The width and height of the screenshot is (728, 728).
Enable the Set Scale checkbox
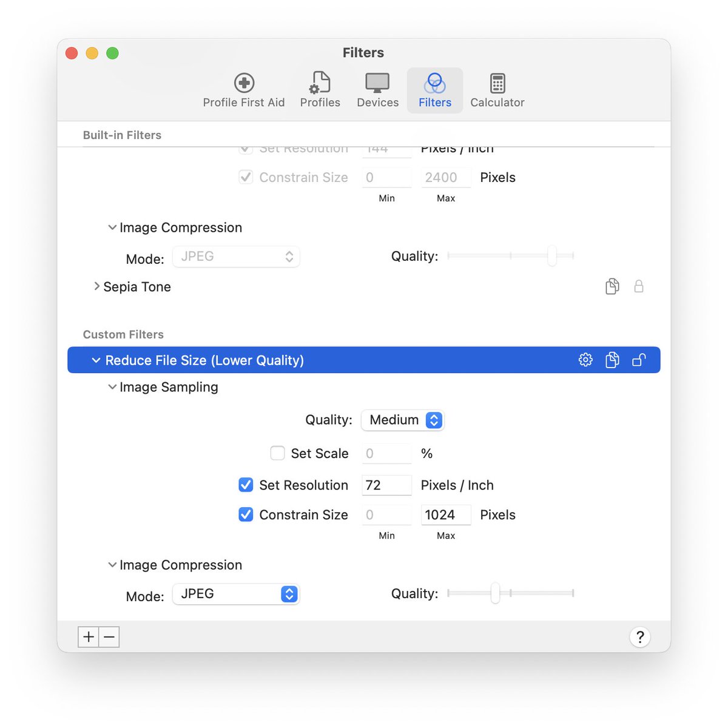[277, 453]
